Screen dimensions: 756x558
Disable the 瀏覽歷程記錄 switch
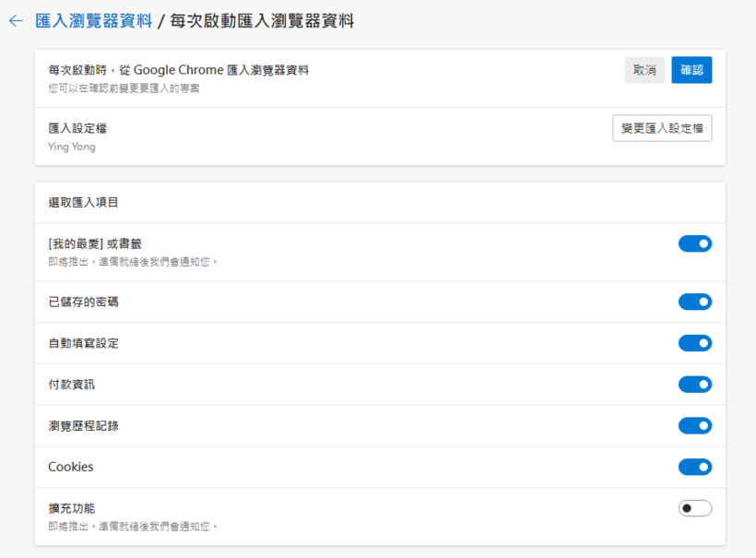pos(695,425)
